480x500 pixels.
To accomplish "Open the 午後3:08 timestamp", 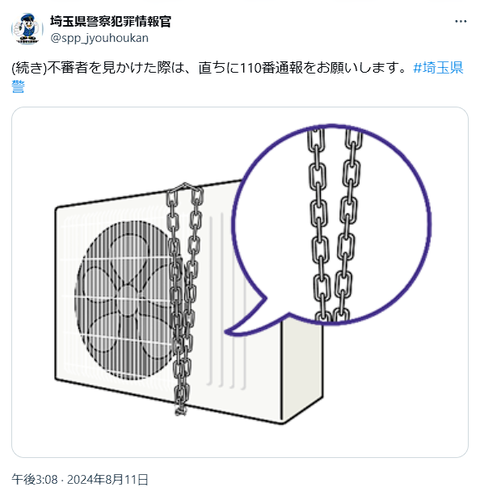I will pyautogui.click(x=35, y=480).
